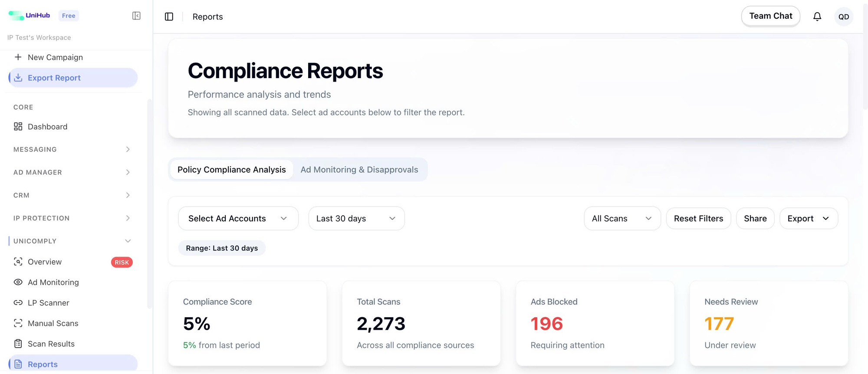Click the notification bell icon
Image resolution: width=868 pixels, height=374 pixels.
(x=817, y=16)
